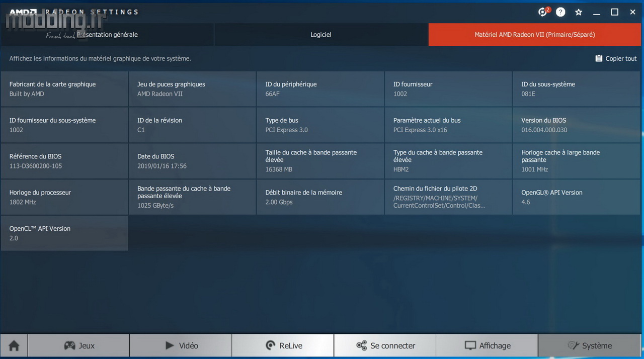Open the notifications icon with badge 2
This screenshot has height=359, width=644.
[543, 12]
